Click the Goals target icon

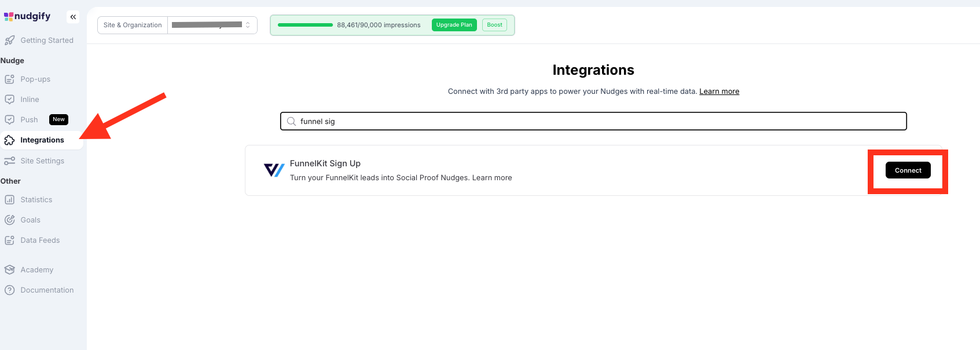(x=9, y=220)
